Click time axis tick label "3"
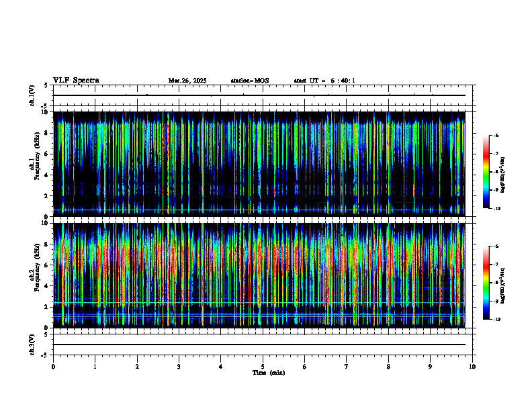The height and width of the screenshot is (411, 532). click(x=179, y=367)
